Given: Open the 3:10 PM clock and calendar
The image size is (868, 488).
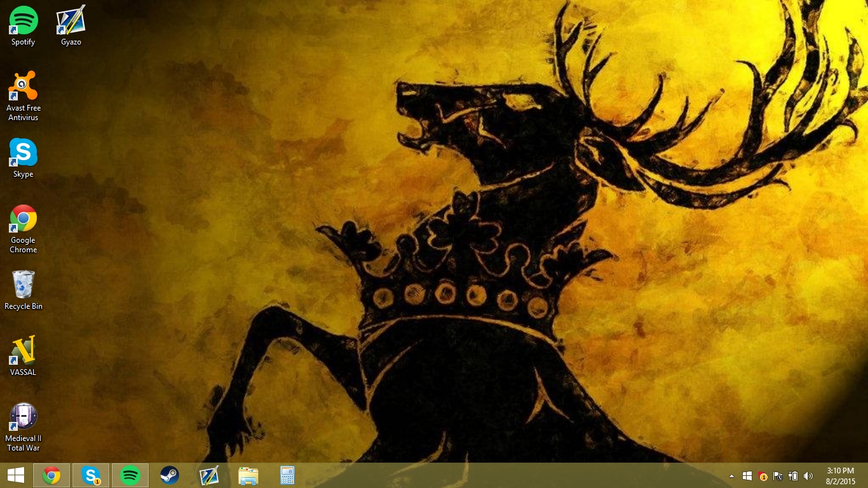Looking at the screenshot, I should (840, 476).
